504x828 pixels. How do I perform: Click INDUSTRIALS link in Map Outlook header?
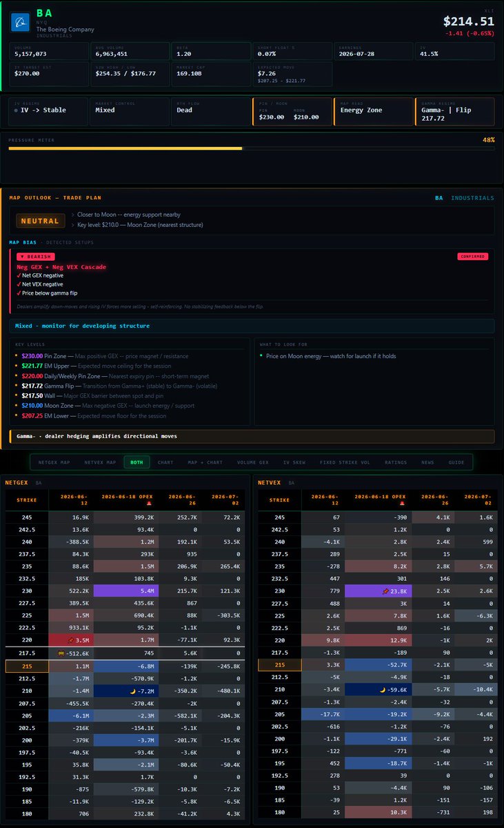(x=472, y=198)
